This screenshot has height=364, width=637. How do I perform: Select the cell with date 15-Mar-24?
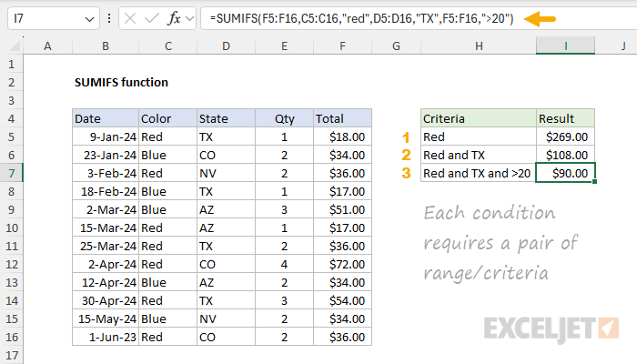click(106, 227)
